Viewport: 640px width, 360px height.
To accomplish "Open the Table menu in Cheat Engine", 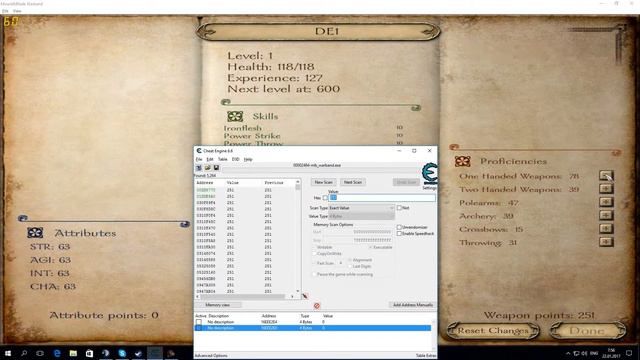I will (x=222, y=159).
